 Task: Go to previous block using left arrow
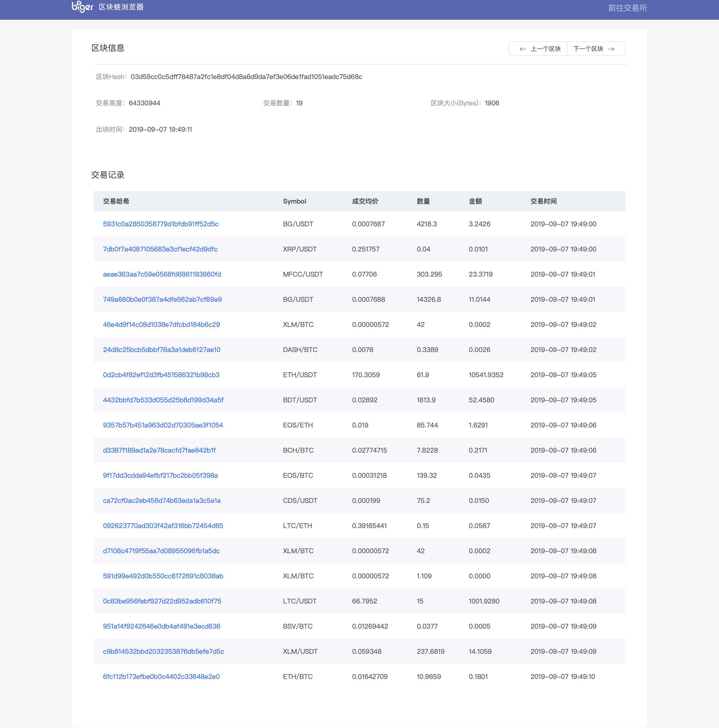[x=522, y=49]
